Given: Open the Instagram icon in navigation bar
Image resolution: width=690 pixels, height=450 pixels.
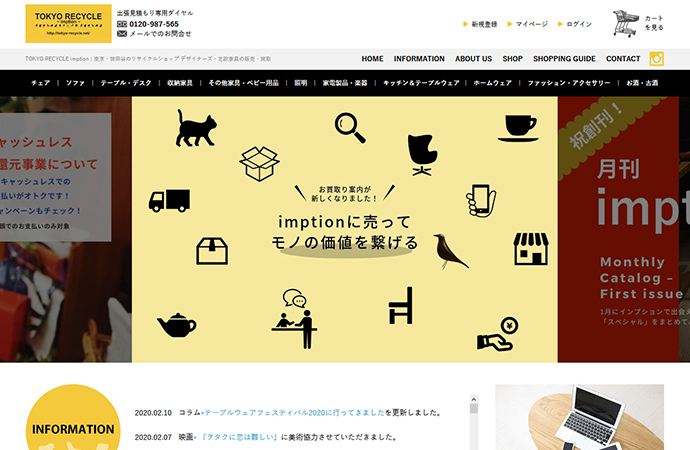Looking at the screenshot, I should 657,59.
